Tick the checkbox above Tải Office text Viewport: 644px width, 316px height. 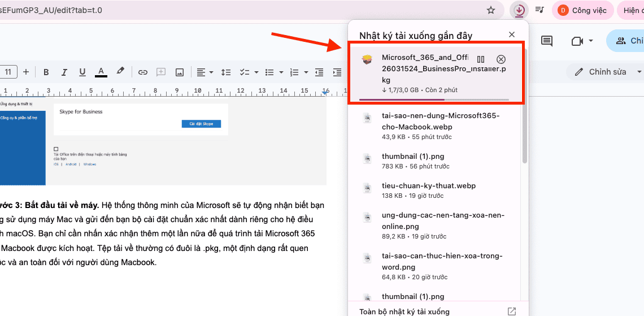[x=56, y=149]
